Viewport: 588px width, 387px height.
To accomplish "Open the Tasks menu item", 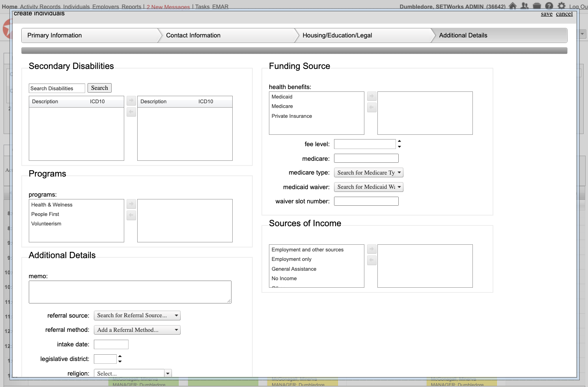I will (x=202, y=7).
